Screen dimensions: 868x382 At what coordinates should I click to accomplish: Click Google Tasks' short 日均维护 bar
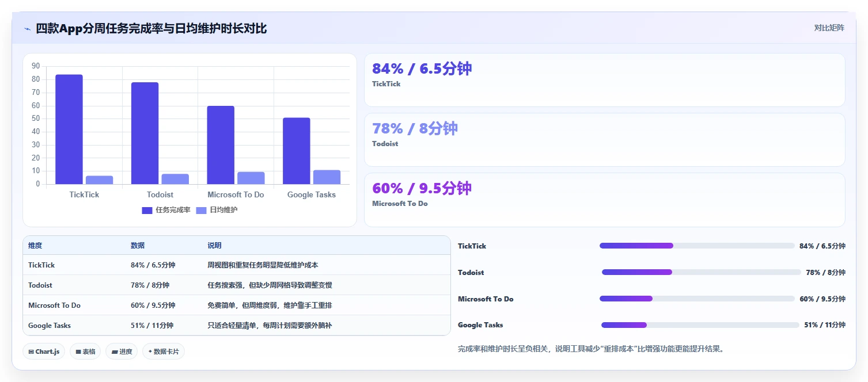click(327, 177)
